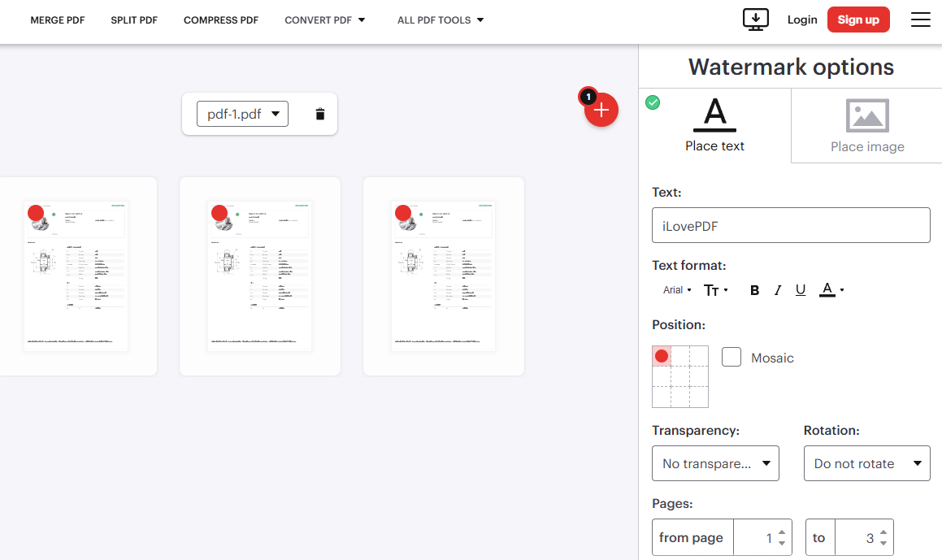
Task: Open the Rotation dropdown
Action: 866,463
